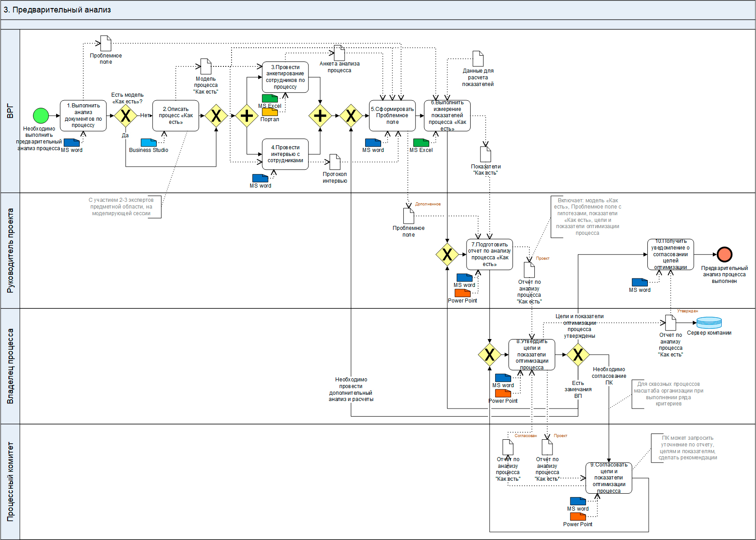Viewport: 756px width, 540px height.
Task: Select task 5 Сформировать Проблемное поле
Action: click(x=392, y=116)
